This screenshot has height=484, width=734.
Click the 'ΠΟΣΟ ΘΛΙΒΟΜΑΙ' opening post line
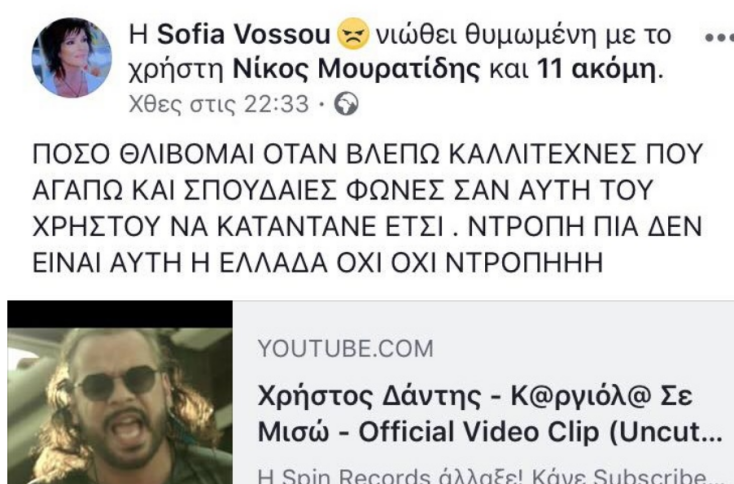coord(367,154)
